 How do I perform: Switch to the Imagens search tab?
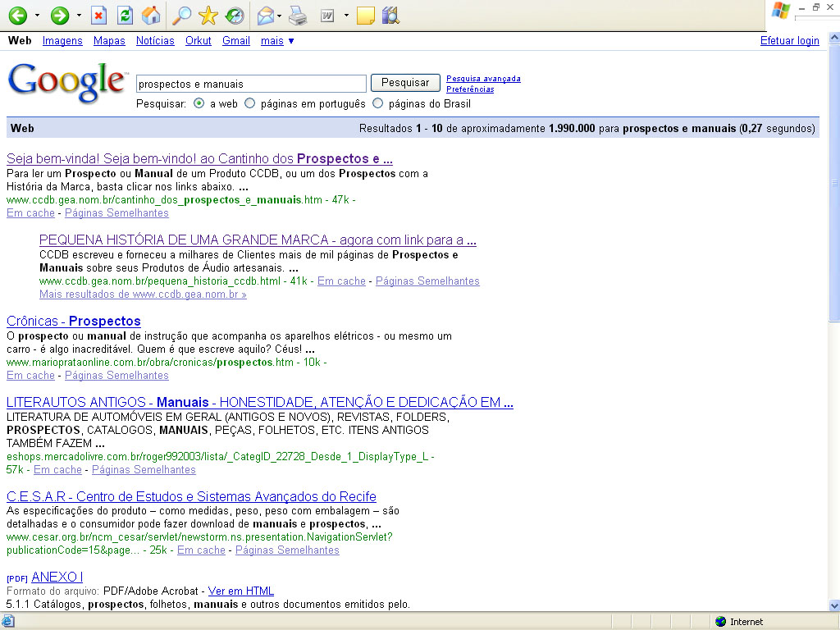pyautogui.click(x=62, y=40)
